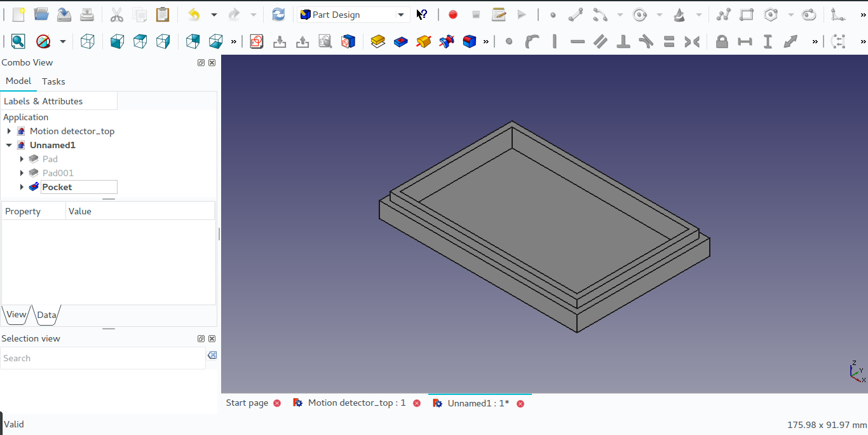Switch to isometric view cube icon

pyautogui.click(x=88, y=42)
